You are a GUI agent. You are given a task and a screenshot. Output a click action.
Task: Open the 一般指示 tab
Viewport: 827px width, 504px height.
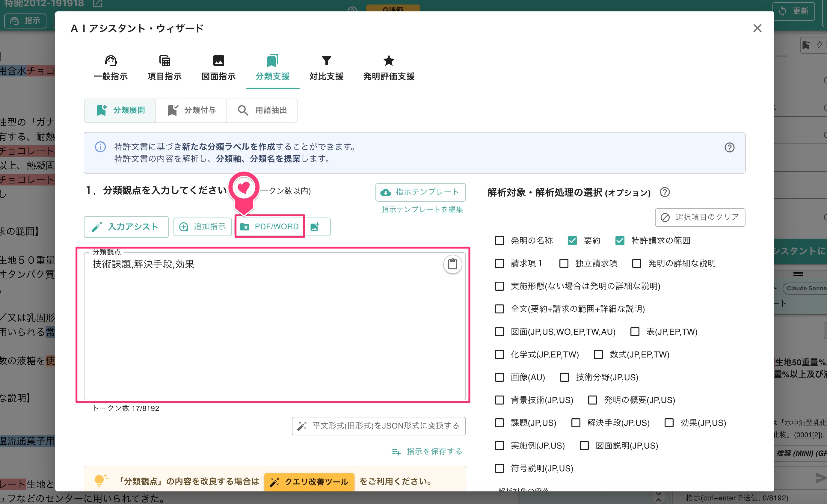111,68
